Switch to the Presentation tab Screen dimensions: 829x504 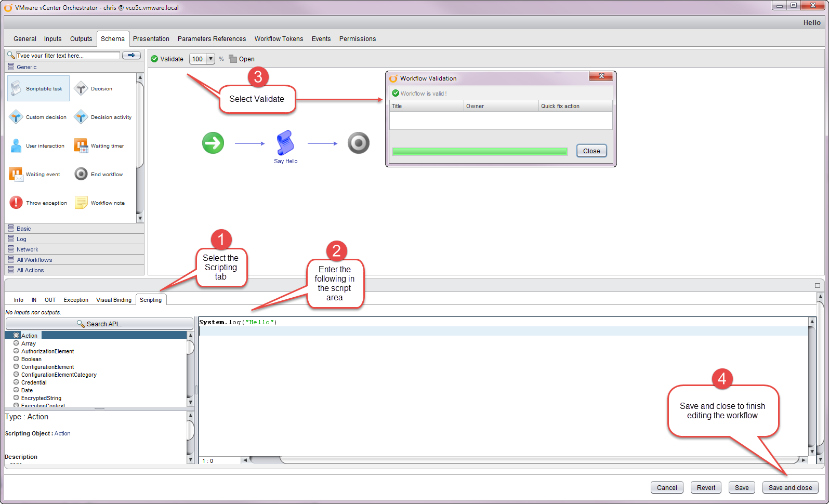click(151, 39)
